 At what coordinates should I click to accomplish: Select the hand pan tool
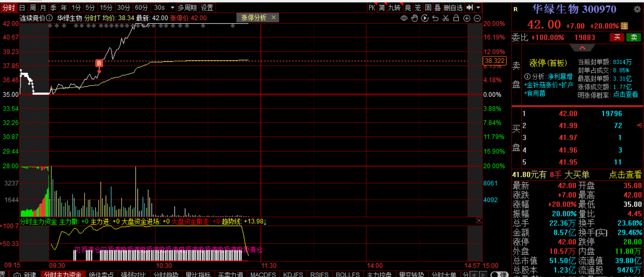414,18
